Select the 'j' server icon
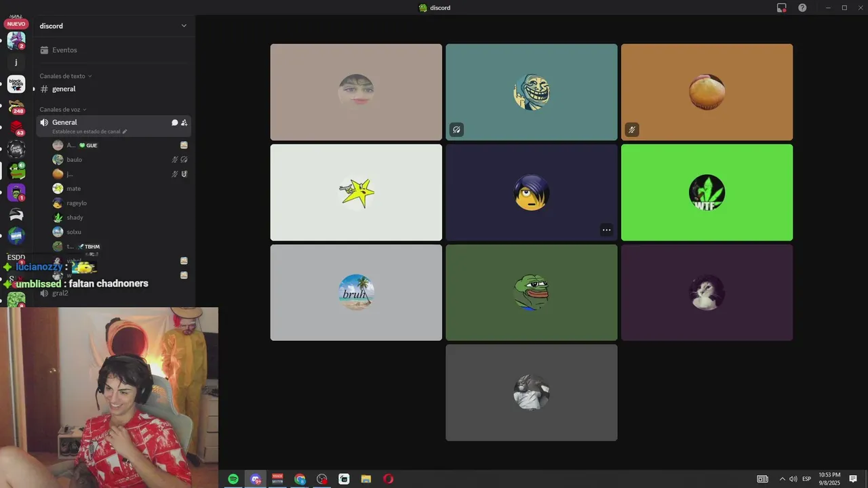This screenshot has width=868, height=488. (16, 62)
